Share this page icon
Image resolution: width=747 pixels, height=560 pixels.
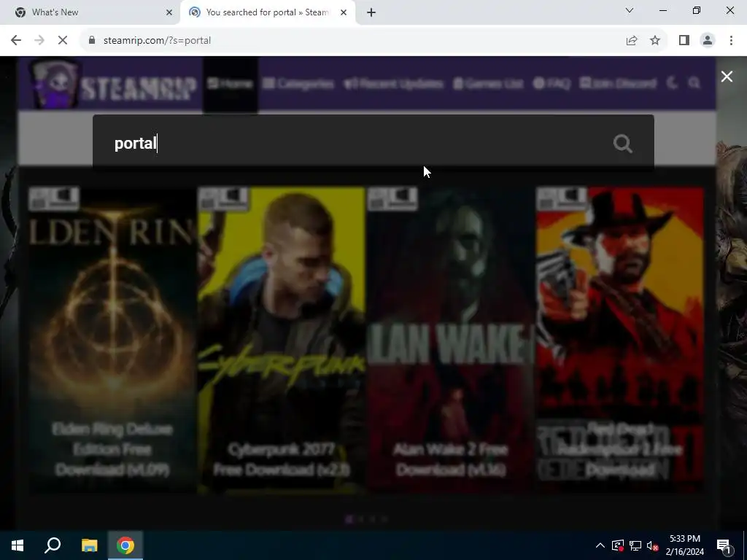pos(632,41)
